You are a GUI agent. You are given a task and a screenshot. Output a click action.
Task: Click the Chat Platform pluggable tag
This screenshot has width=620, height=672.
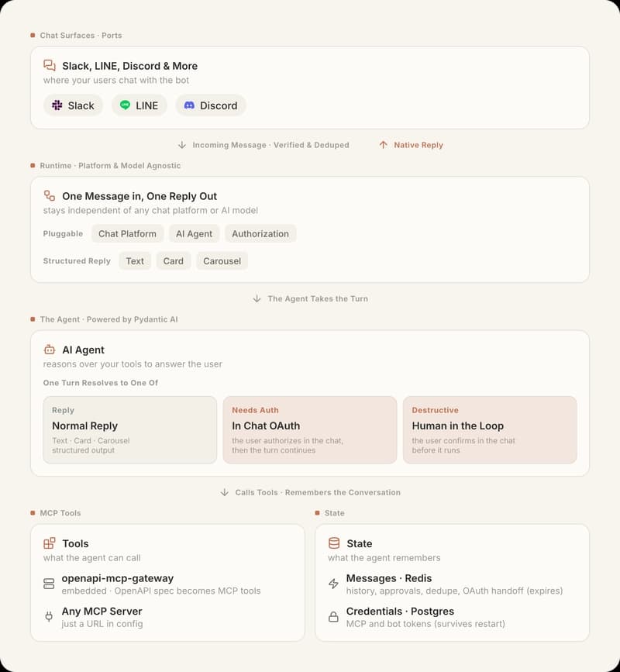(x=127, y=233)
